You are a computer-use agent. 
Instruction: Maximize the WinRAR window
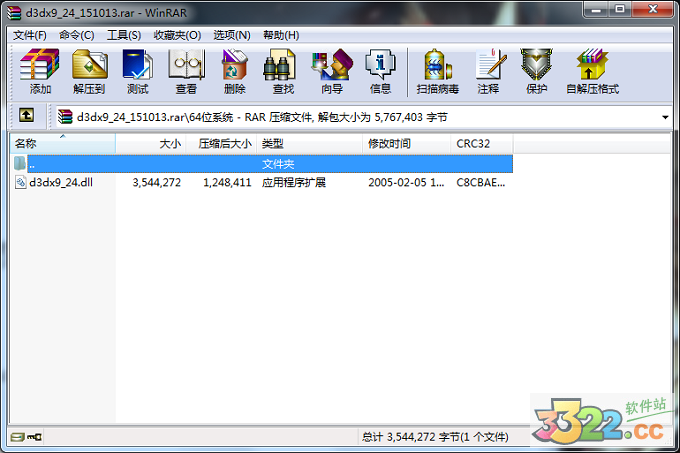(620, 9)
